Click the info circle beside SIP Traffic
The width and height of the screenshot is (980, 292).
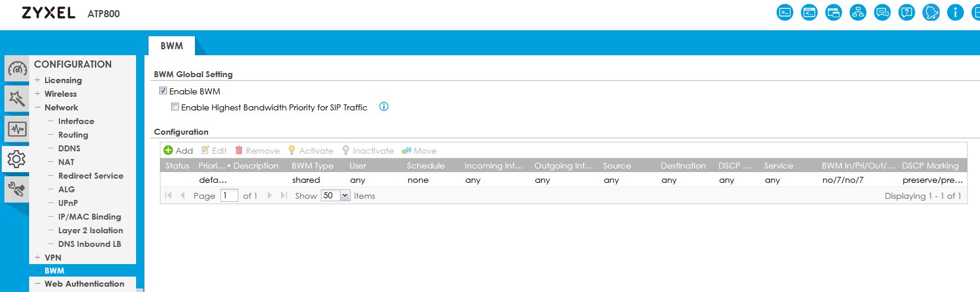point(384,107)
